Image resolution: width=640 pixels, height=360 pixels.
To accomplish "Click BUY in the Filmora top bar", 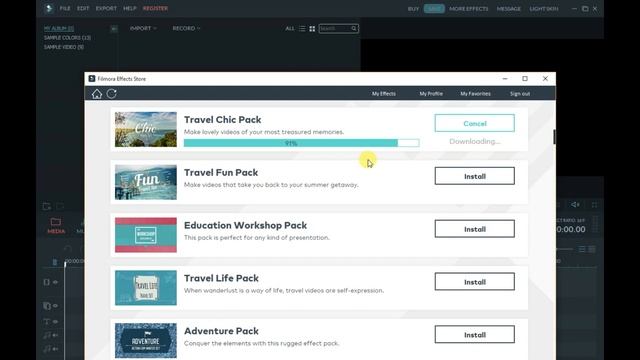I will (413, 9).
